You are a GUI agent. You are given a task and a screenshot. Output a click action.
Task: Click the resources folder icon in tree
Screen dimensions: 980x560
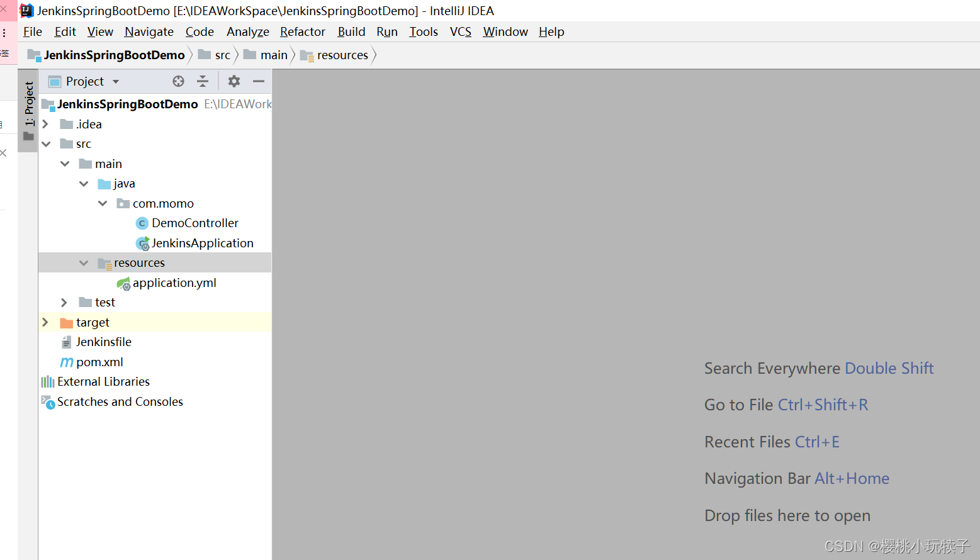[104, 263]
